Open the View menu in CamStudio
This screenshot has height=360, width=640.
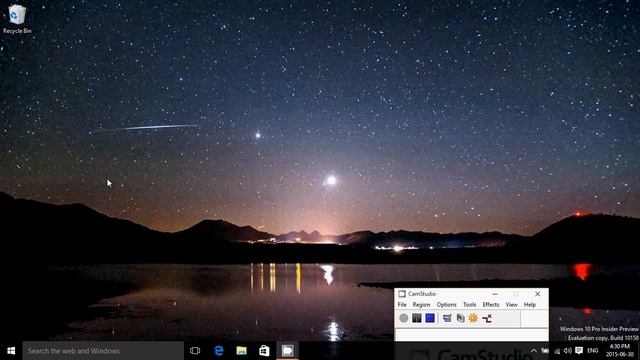pos(511,304)
